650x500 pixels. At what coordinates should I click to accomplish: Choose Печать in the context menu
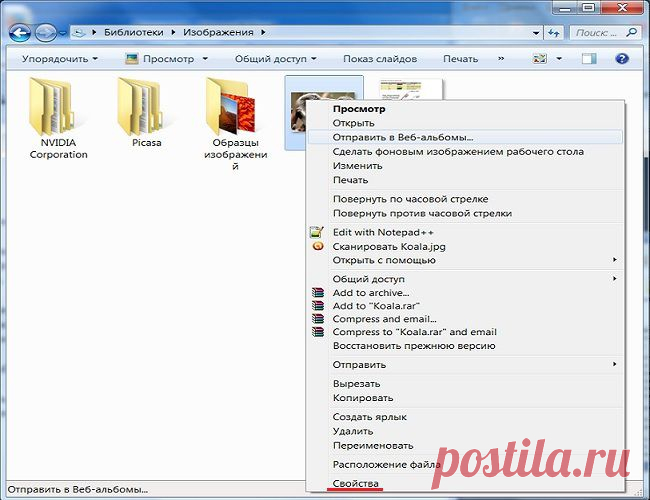pyautogui.click(x=465, y=180)
